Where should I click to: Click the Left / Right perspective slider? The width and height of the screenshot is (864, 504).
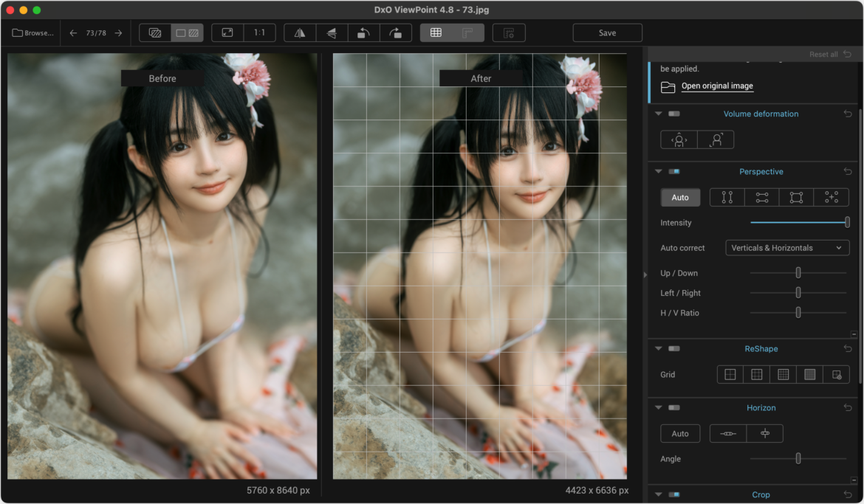click(798, 293)
